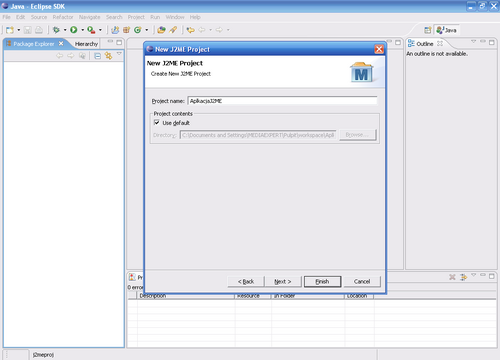
Task: Maximize the Package Explorer panel
Action: [x=119, y=42]
